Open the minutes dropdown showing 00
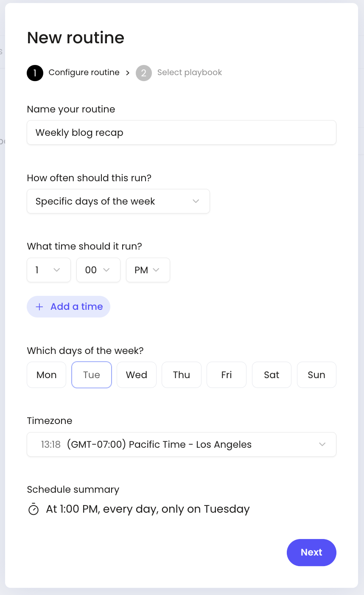The height and width of the screenshot is (595, 364). coord(98,270)
